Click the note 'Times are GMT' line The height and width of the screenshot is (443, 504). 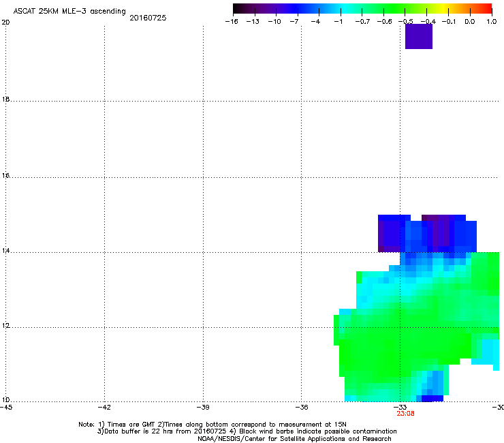[x=212, y=425]
